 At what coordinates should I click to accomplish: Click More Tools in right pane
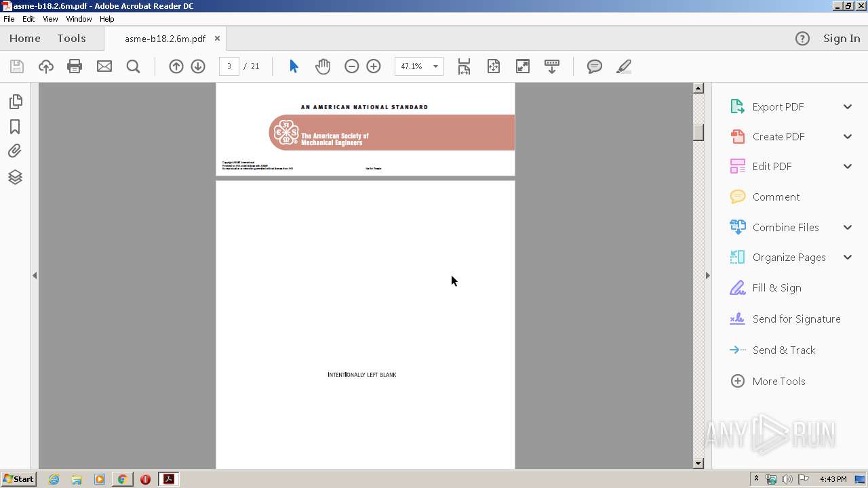(778, 382)
